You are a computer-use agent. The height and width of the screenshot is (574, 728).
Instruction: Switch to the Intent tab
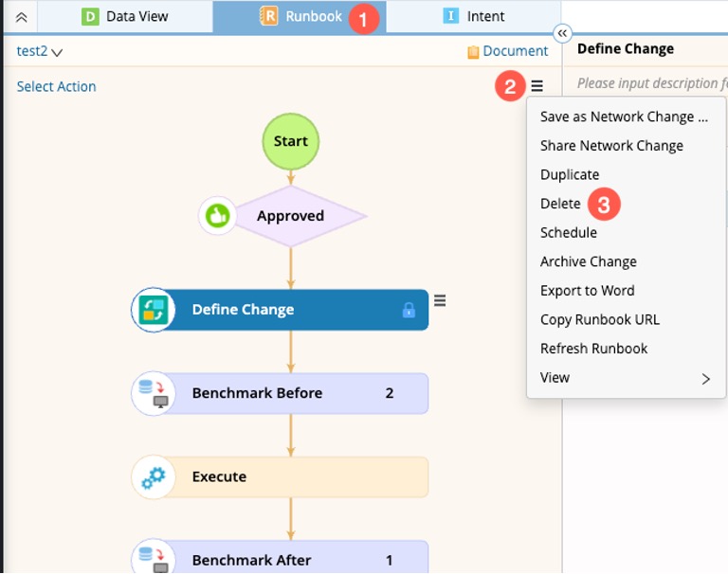[474, 17]
